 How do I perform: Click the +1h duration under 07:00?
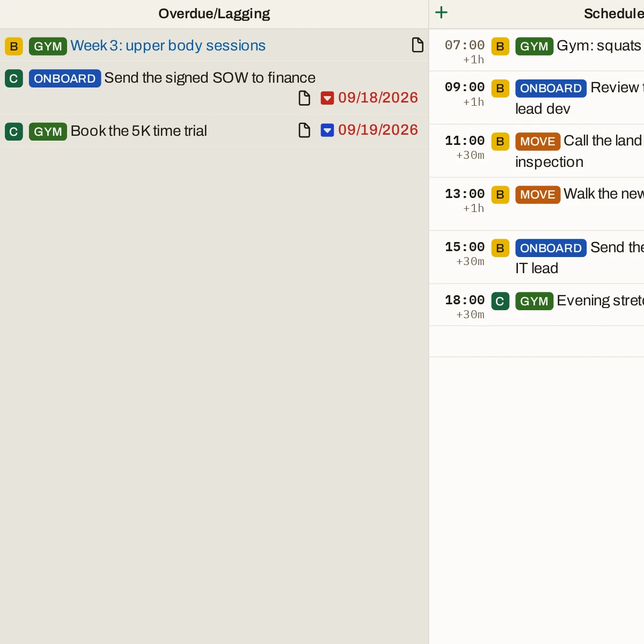(474, 60)
